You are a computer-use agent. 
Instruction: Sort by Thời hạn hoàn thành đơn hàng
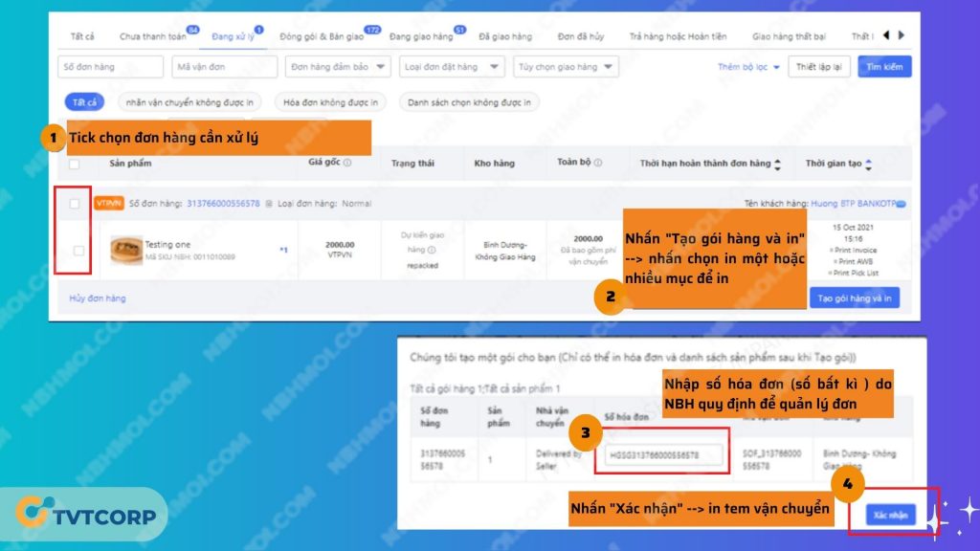coord(777,164)
